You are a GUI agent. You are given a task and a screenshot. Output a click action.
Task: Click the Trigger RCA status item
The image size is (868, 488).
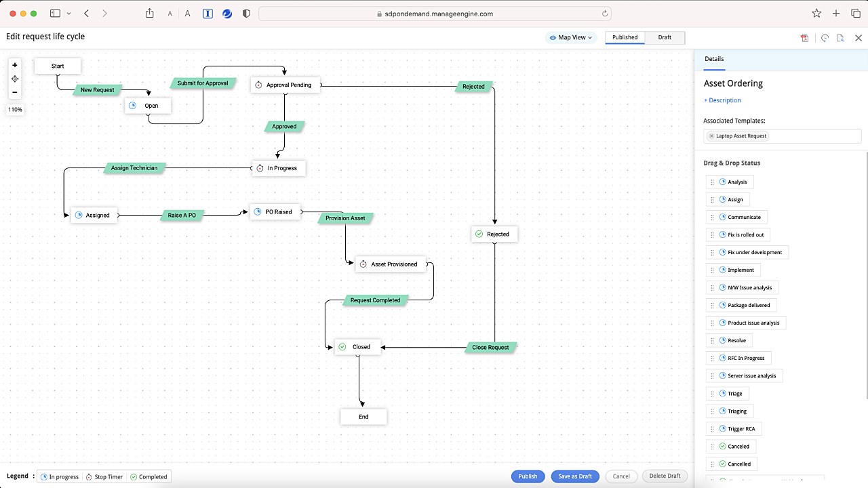[x=734, y=428]
